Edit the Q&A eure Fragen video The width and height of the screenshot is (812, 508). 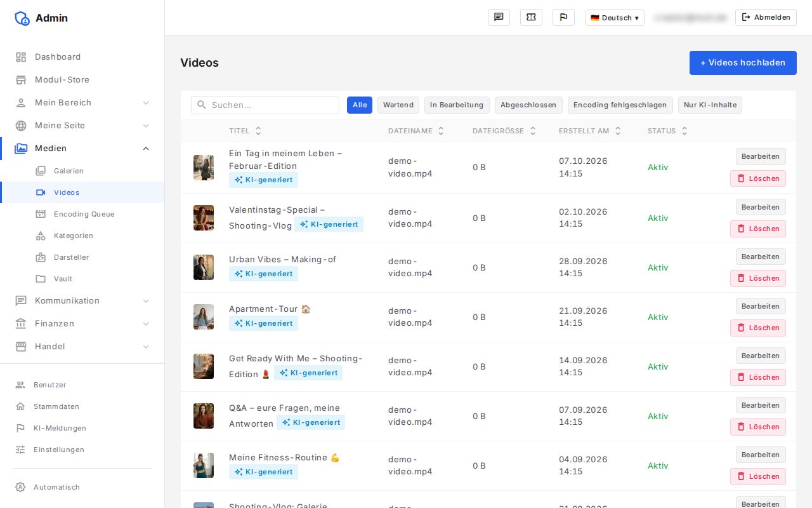tap(761, 405)
